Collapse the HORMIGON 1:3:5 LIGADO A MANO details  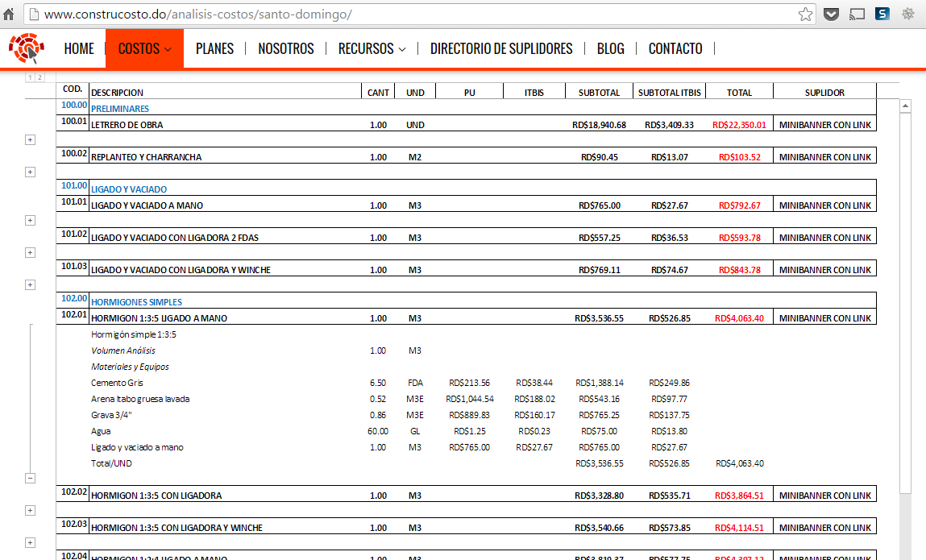pos(30,479)
